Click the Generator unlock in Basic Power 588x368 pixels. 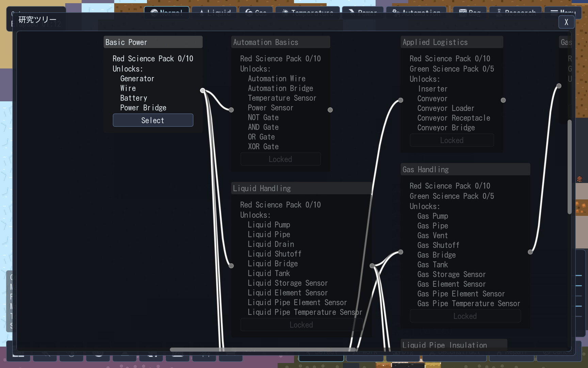point(137,79)
